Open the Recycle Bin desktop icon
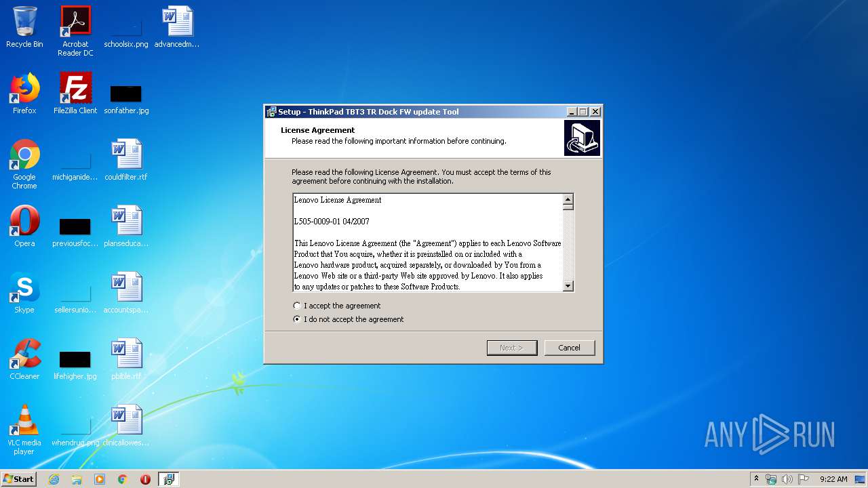The height and width of the screenshot is (488, 868). pos(24,26)
